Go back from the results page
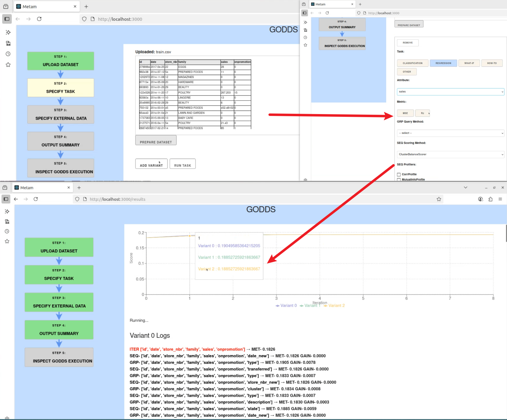507x420 pixels. click(16, 199)
